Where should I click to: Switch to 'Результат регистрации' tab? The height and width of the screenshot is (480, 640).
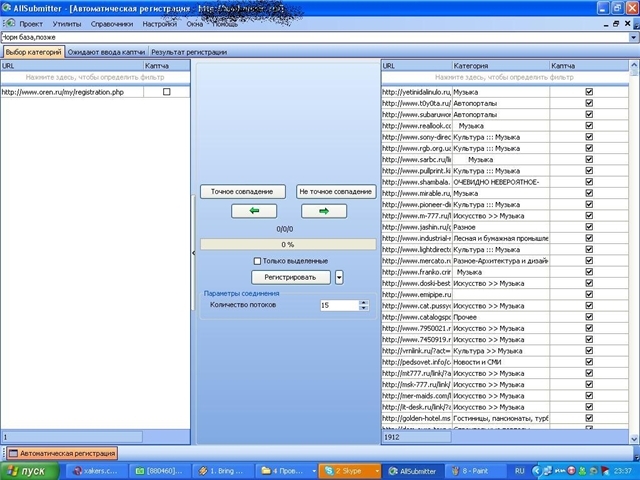[189, 52]
